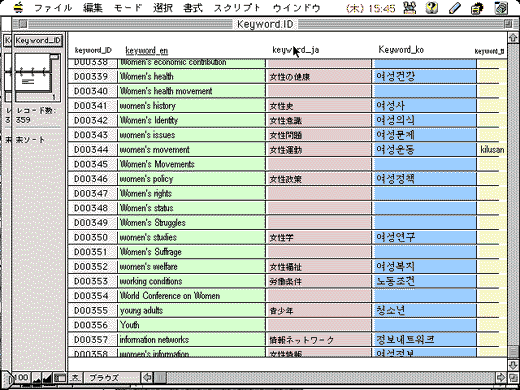
Task: Click the "World Conference on Women" cell
Action: pyautogui.click(x=191, y=296)
